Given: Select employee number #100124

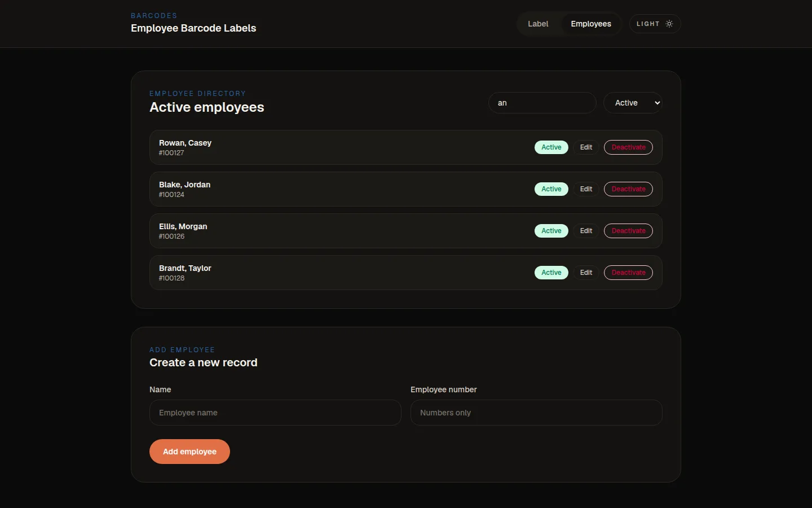Looking at the screenshot, I should coord(171,195).
